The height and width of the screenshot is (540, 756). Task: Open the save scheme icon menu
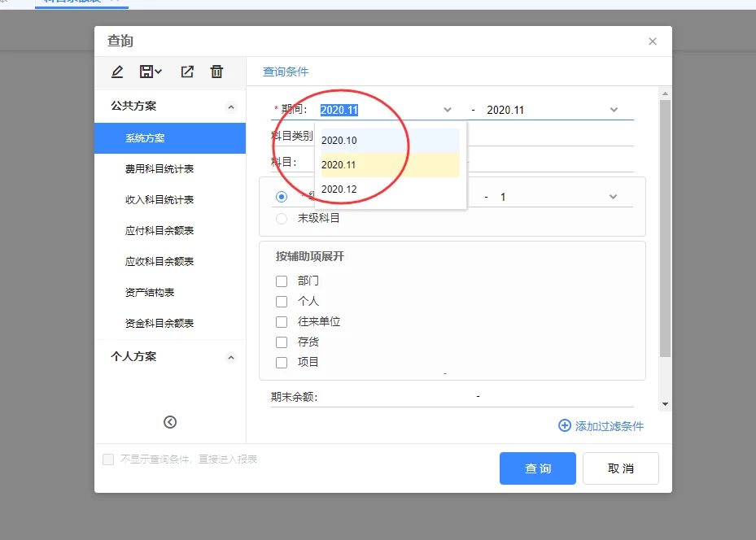click(x=151, y=72)
